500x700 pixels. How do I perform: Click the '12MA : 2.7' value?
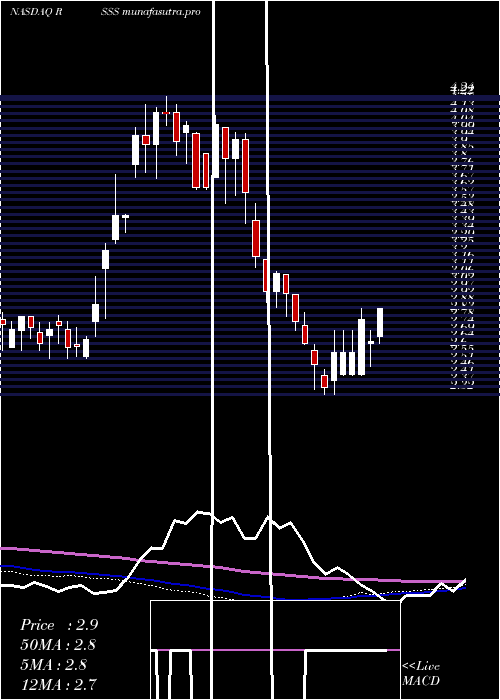click(58, 684)
